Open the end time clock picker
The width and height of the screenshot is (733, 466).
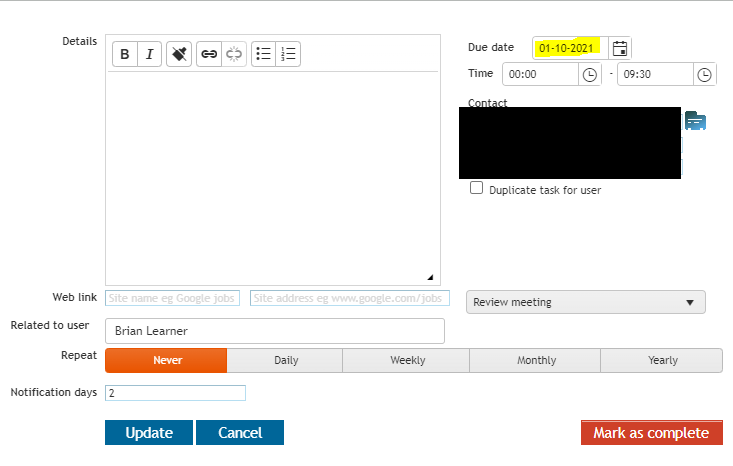tap(704, 74)
